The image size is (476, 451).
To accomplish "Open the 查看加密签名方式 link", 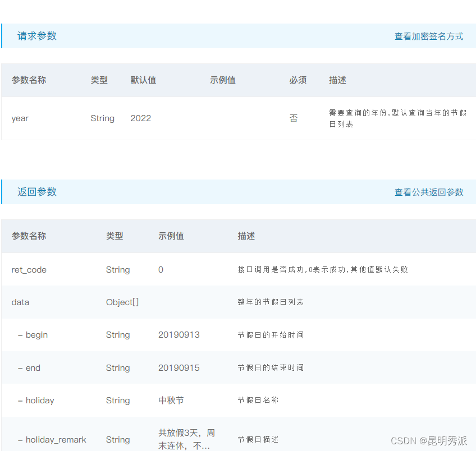I will pyautogui.click(x=429, y=36).
